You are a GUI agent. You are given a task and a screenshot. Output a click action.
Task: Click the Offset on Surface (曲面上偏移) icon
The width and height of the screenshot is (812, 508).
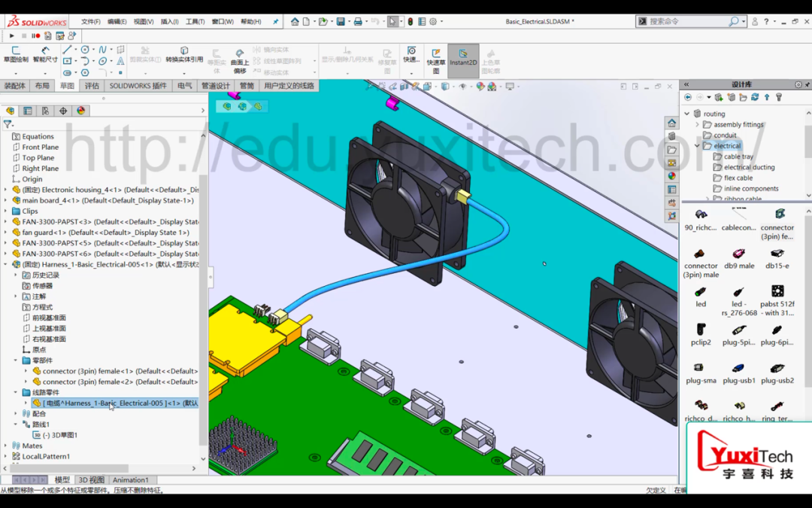pyautogui.click(x=239, y=61)
